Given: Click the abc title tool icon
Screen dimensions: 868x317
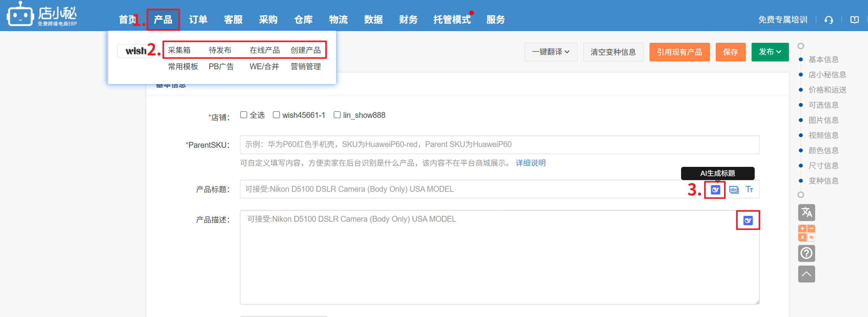Looking at the screenshot, I should [734, 190].
